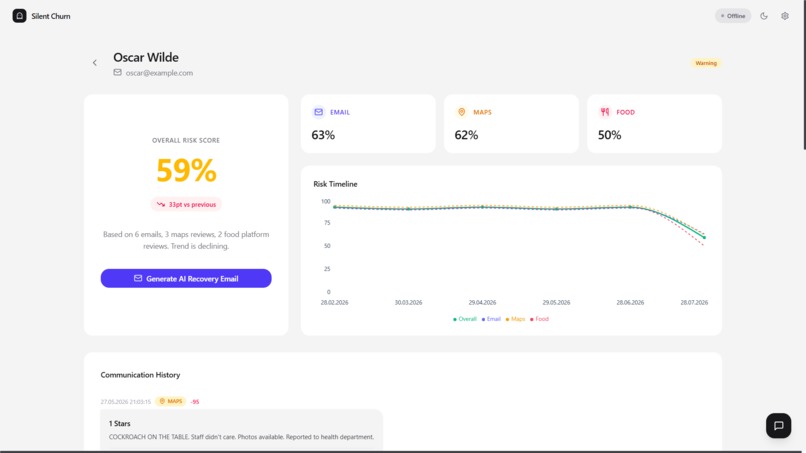
Task: Go back using the left chevron arrow
Action: point(95,63)
